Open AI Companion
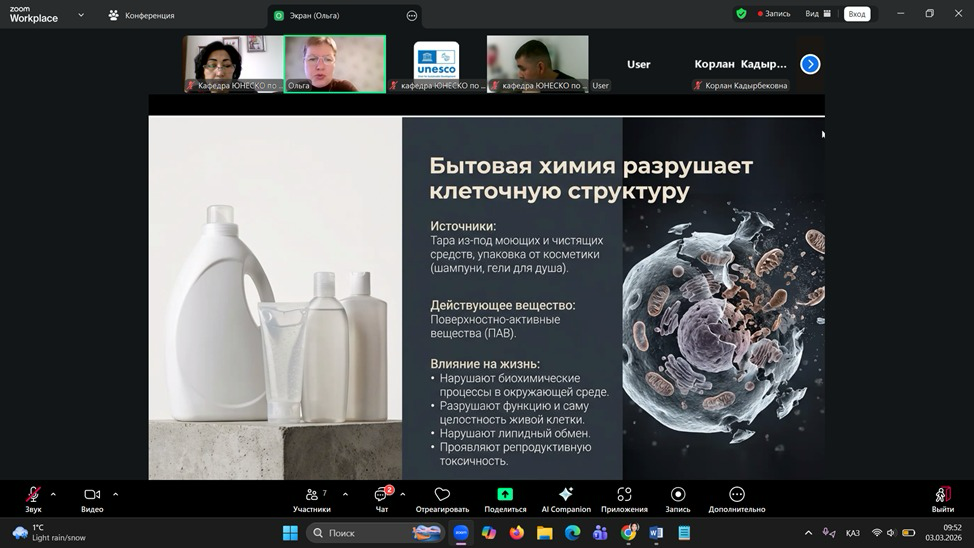The width and height of the screenshot is (974, 548). pos(566,495)
